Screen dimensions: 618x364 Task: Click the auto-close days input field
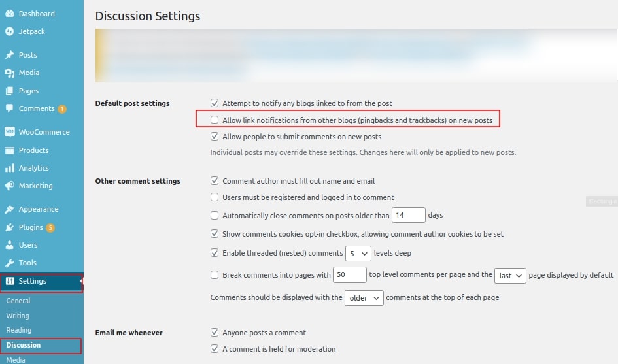point(409,215)
